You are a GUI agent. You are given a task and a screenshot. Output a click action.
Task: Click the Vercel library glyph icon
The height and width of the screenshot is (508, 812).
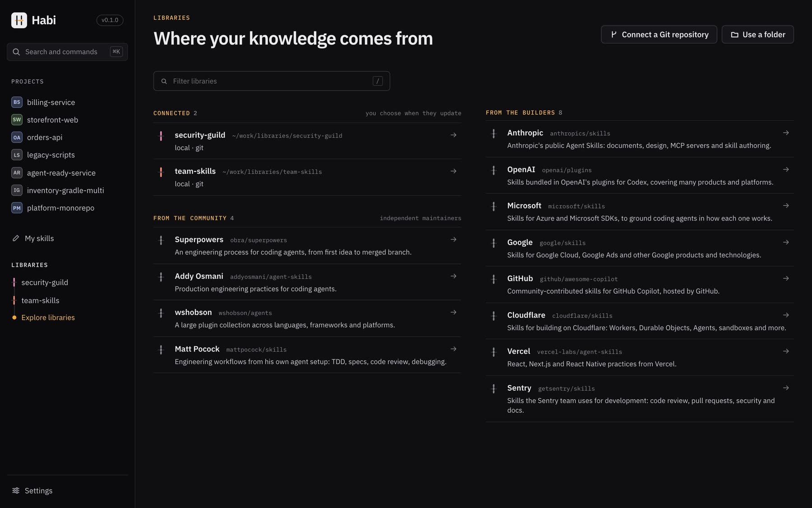(494, 352)
